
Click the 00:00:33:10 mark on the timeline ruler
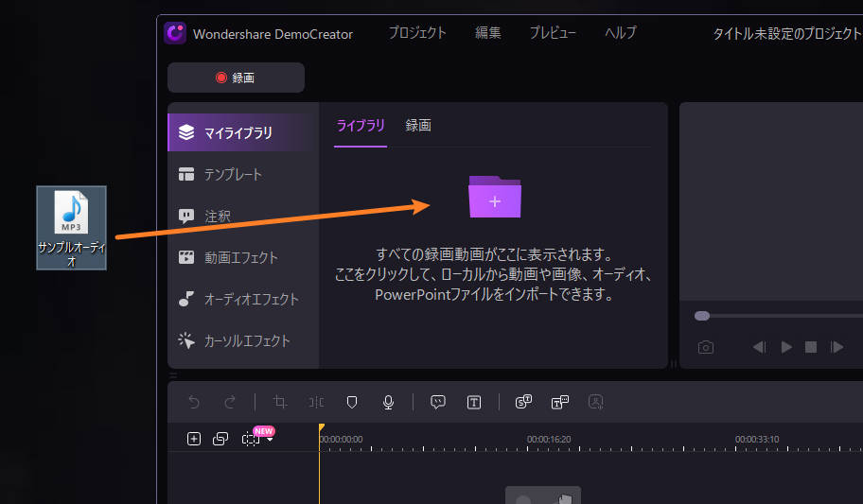tap(757, 439)
